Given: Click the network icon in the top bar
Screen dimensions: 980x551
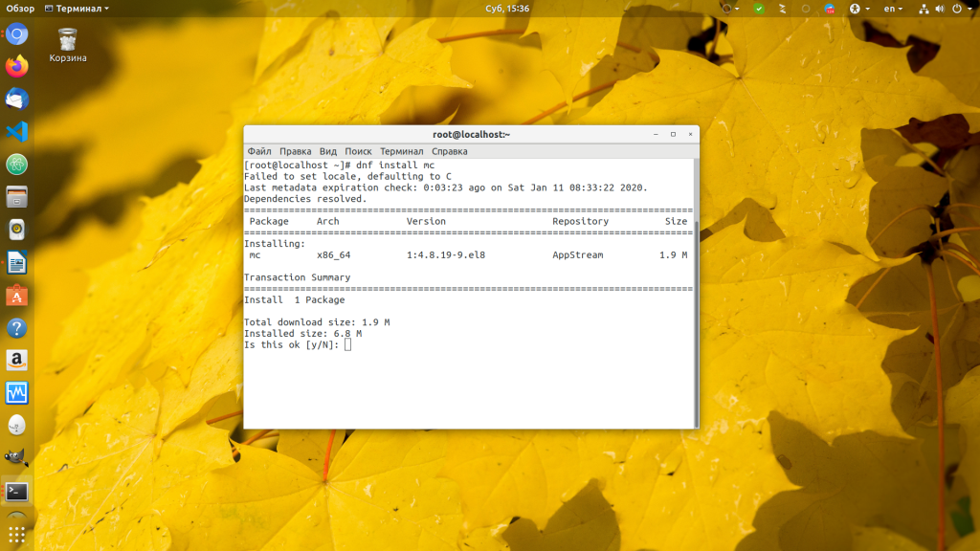Looking at the screenshot, I should click(924, 9).
